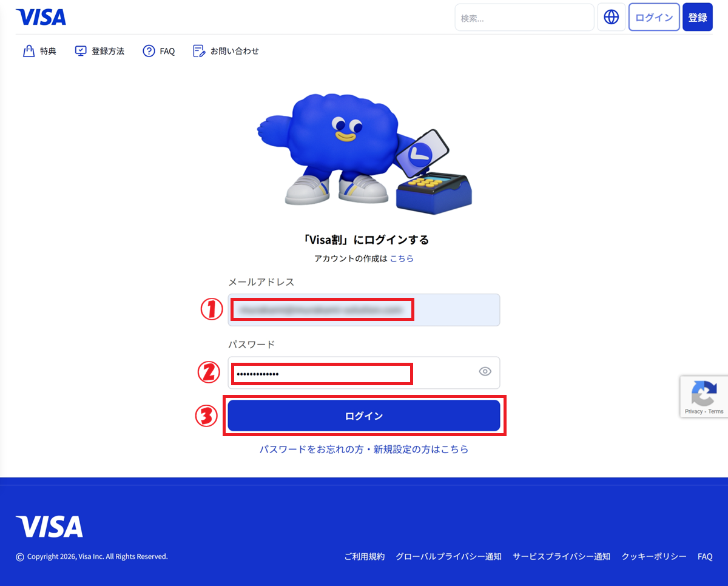Click the blue 登録 button

698,17
